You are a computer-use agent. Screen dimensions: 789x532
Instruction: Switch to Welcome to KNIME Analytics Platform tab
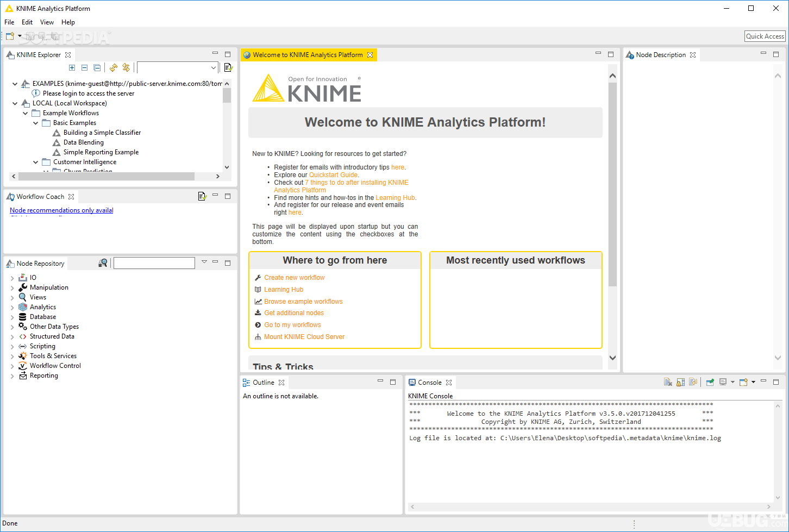(x=308, y=55)
